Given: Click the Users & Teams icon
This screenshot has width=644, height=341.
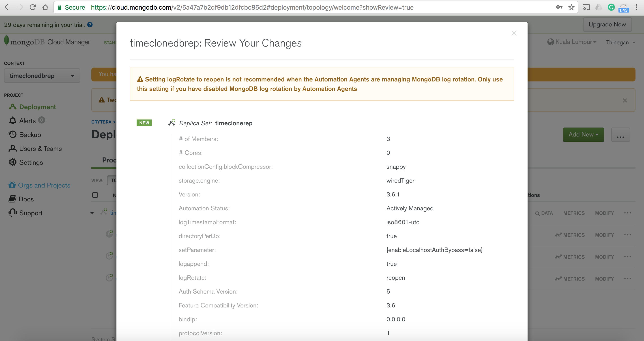Looking at the screenshot, I should 13,148.
